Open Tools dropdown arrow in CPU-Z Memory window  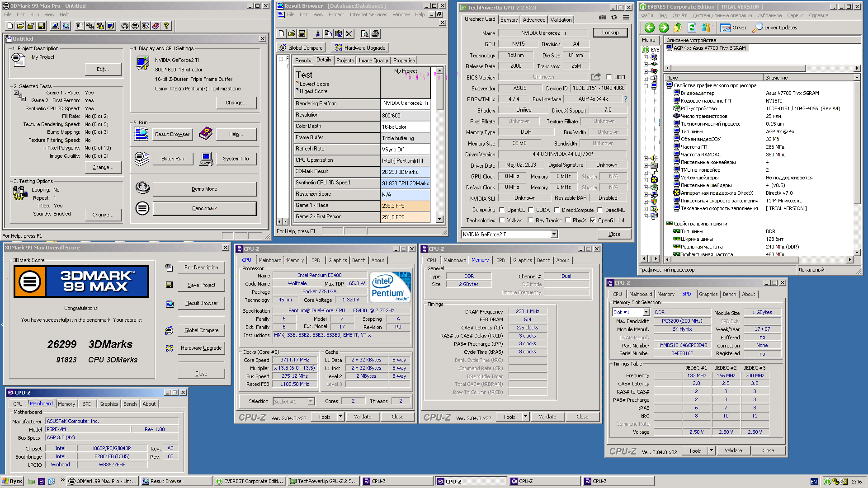[526, 417]
